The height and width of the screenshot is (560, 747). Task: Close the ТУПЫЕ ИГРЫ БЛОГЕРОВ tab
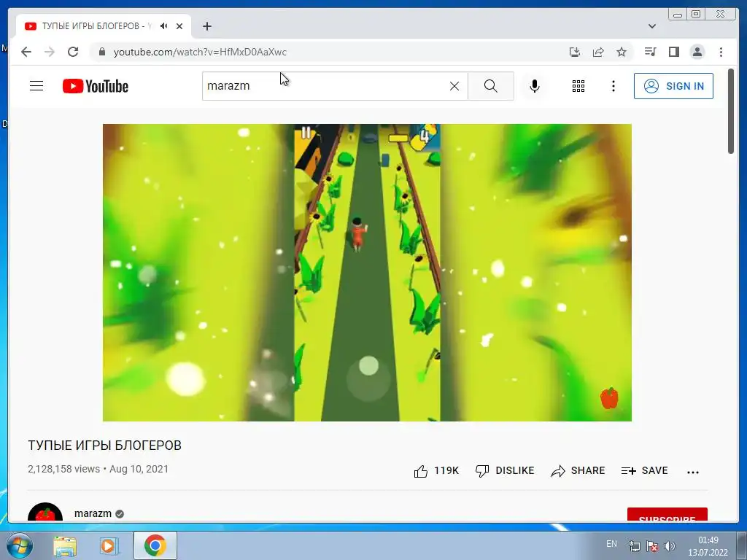point(179,26)
